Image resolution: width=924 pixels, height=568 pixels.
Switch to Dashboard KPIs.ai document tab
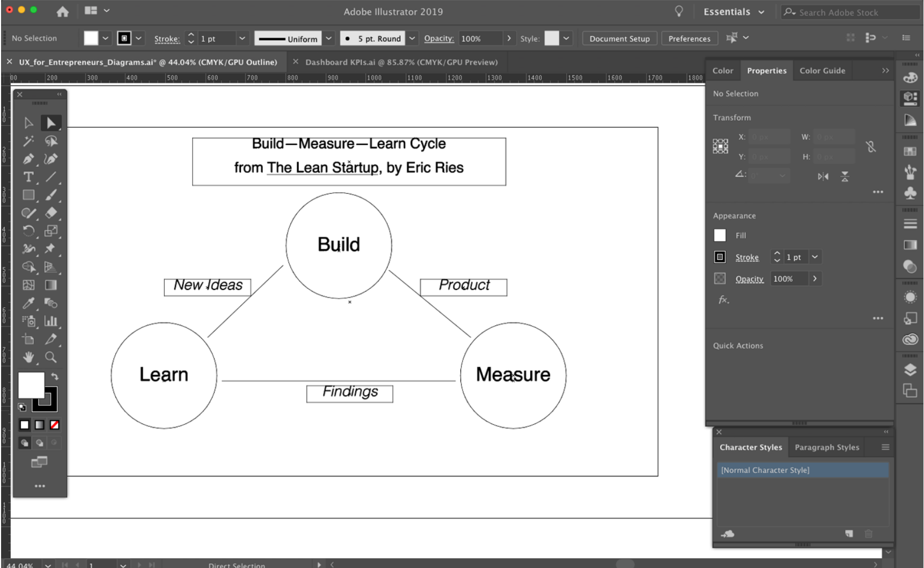tap(401, 62)
